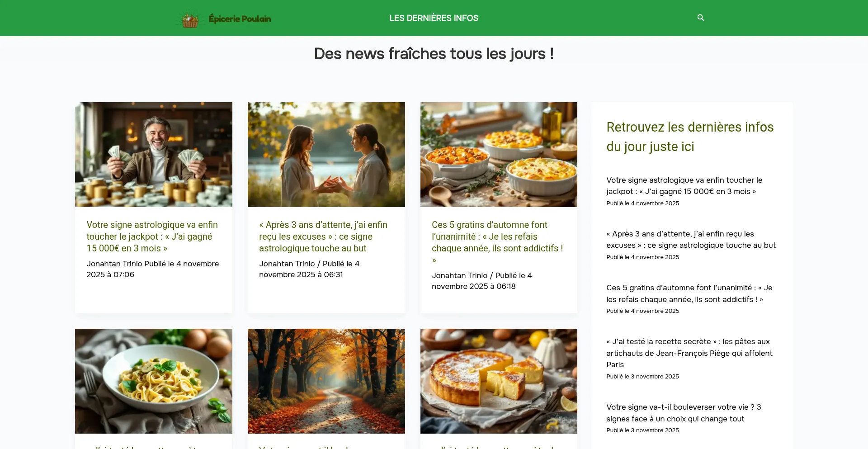This screenshot has width=868, height=449.
Task: Open the « Après 3 ans d'attente » article
Action: 323,236
